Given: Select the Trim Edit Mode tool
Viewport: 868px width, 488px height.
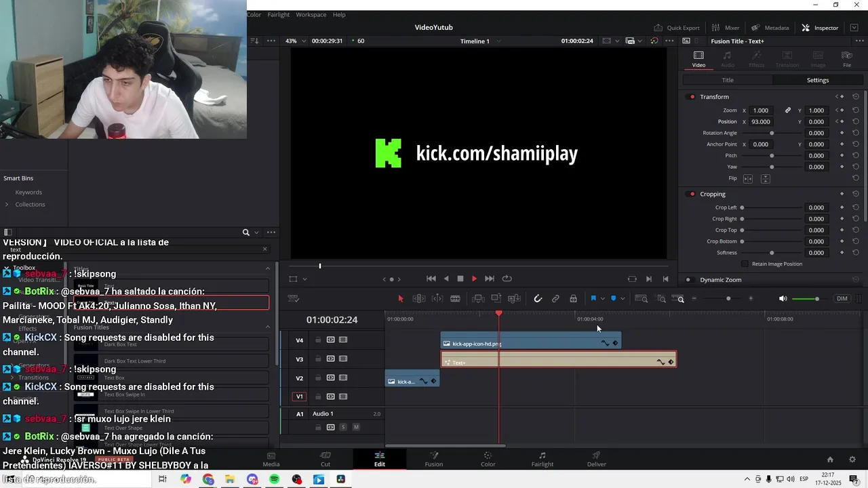Looking at the screenshot, I should click(419, 299).
